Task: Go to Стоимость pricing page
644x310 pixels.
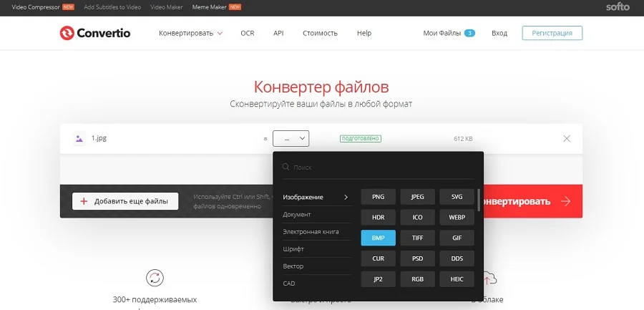Action: pos(320,34)
